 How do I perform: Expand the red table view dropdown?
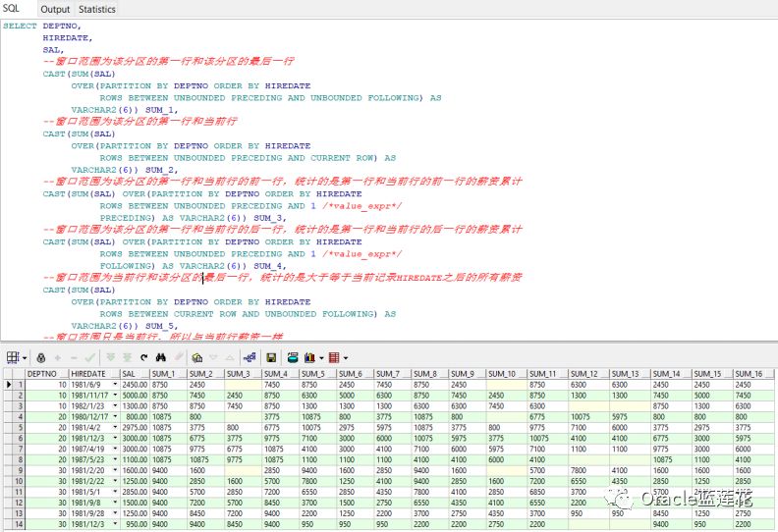click(x=346, y=357)
